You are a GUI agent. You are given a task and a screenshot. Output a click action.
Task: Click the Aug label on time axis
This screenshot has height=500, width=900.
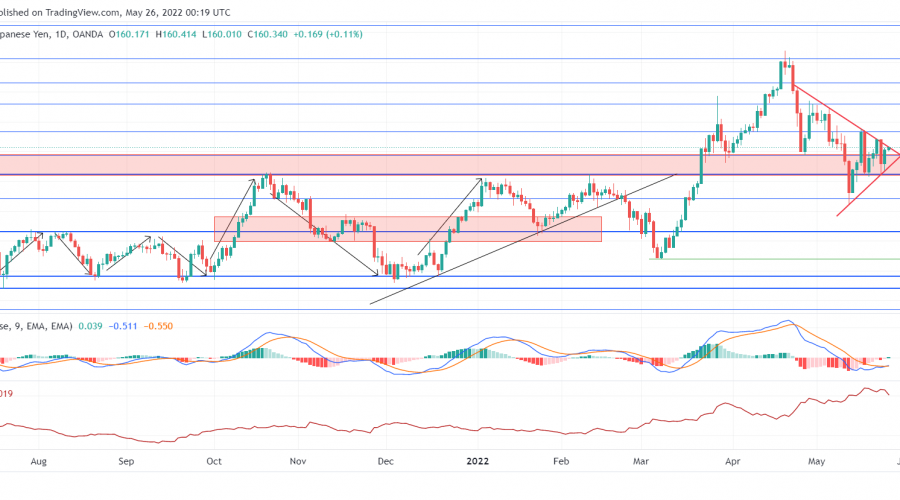pyautogui.click(x=38, y=462)
